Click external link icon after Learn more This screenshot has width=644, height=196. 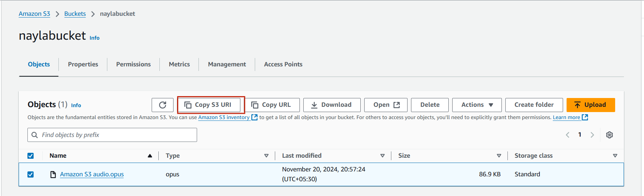[x=585, y=117]
